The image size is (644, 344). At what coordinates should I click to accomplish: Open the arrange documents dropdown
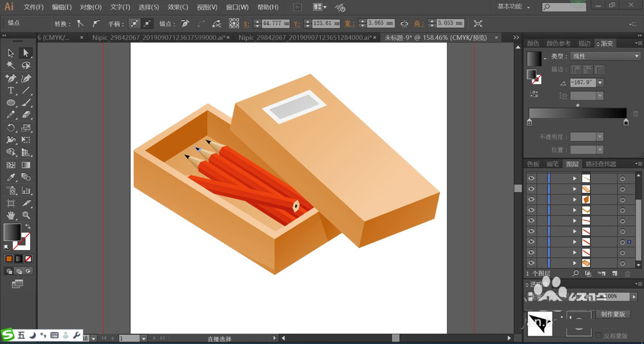319,7
